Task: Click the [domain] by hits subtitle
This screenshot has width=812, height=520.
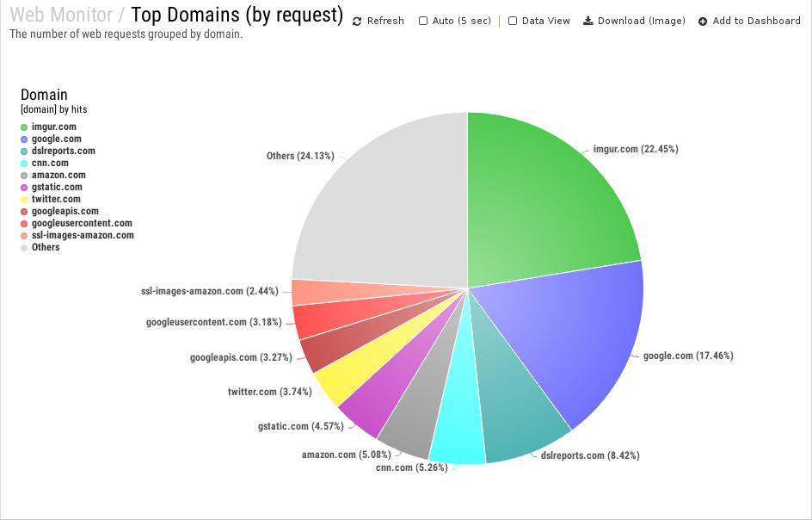Action: coord(54,109)
